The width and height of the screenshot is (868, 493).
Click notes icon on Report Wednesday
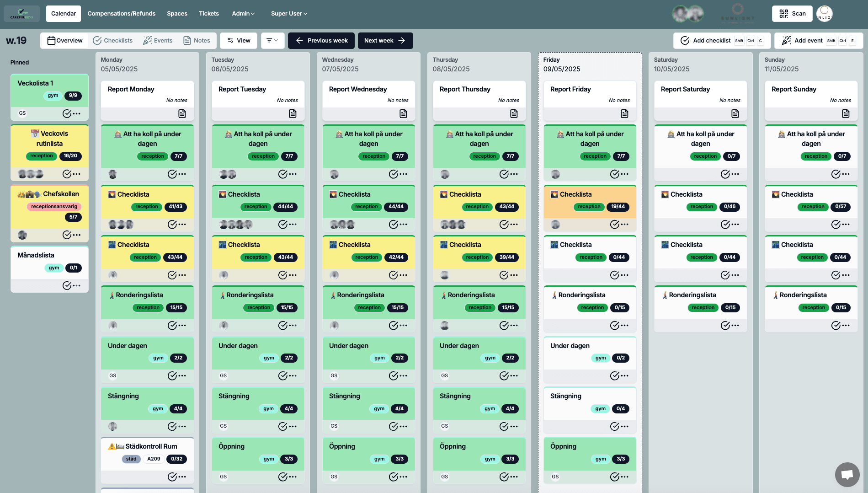click(x=403, y=113)
